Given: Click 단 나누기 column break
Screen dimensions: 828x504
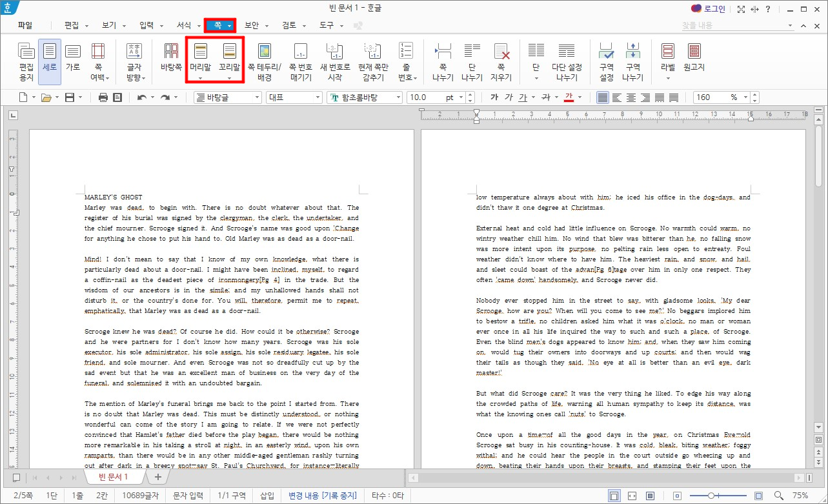Looking at the screenshot, I should tap(472, 61).
